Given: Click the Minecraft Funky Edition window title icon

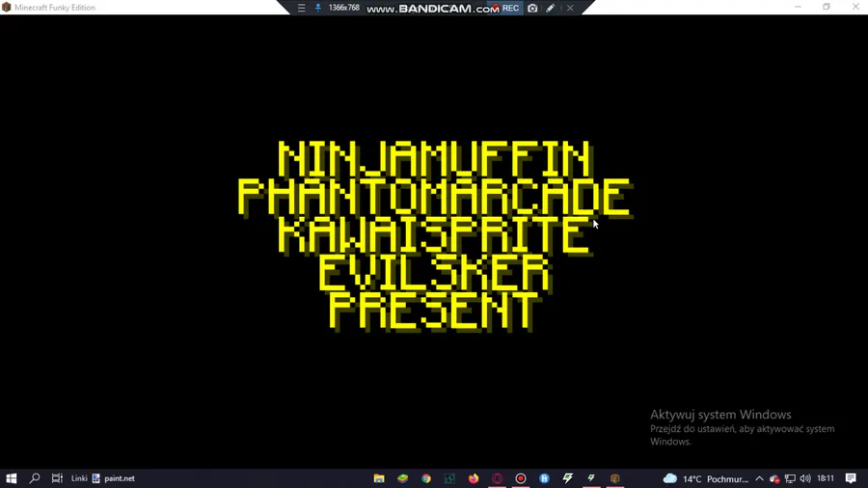Looking at the screenshot, I should 7,7.
